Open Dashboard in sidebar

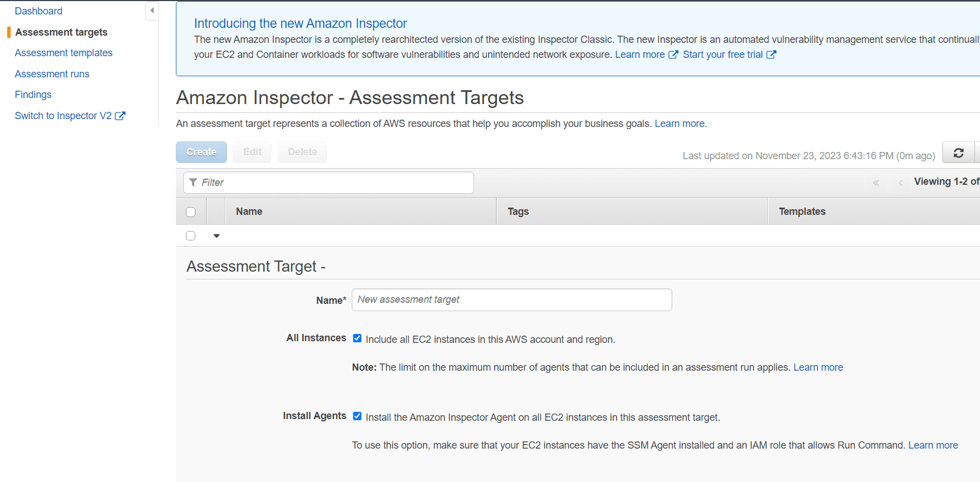point(38,11)
